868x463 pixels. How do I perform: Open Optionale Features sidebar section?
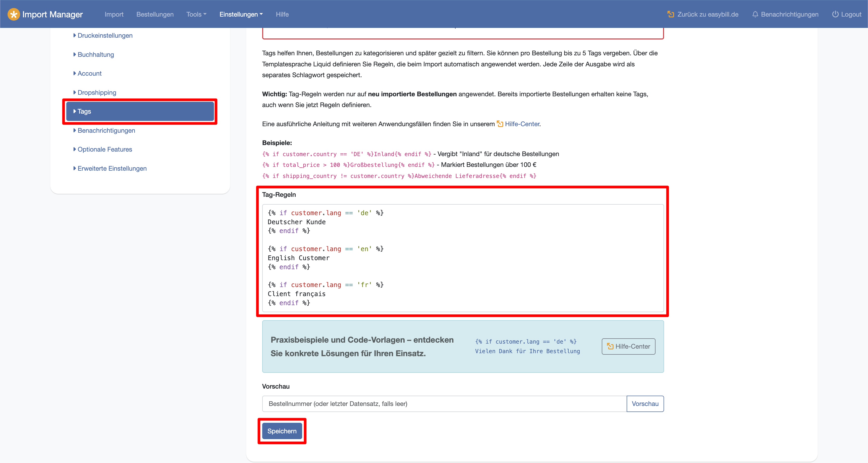[104, 149]
